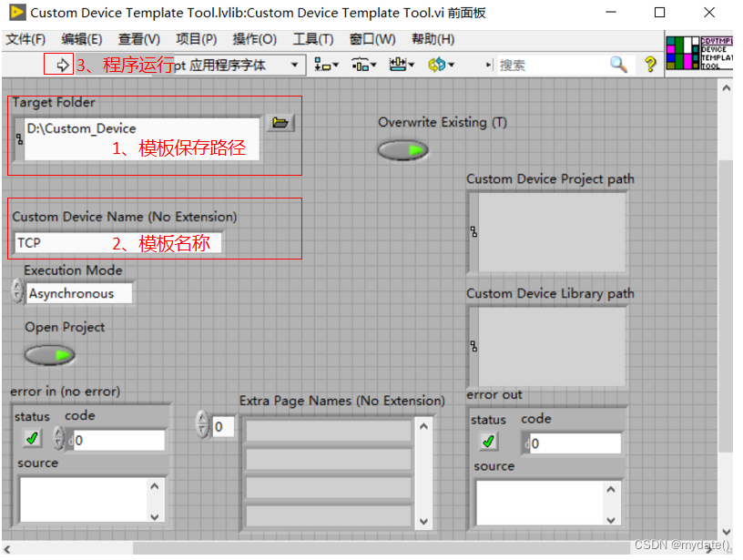Open the 编辑(E) menu
Image resolution: width=743 pixels, height=560 pixels.
[x=82, y=39]
